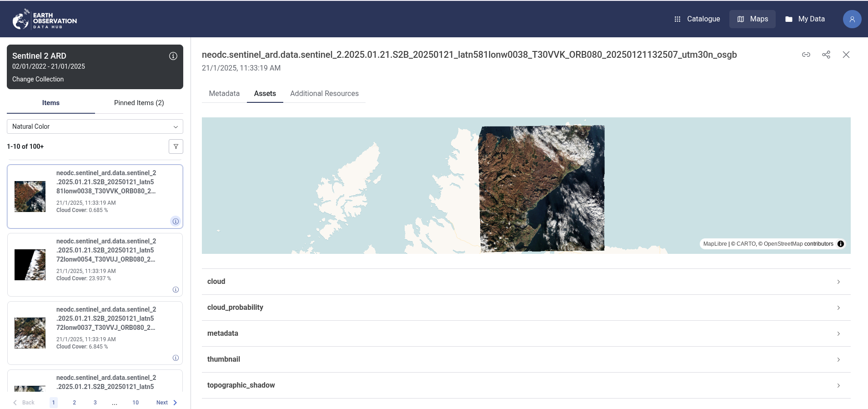868x409 pixels.
Task: Open the Pinned Items (2) tab
Action: click(139, 103)
